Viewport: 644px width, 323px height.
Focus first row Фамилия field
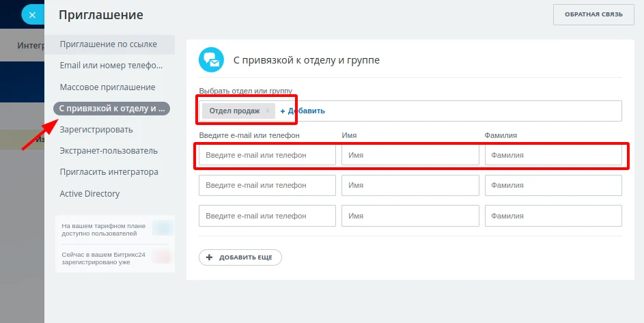click(x=553, y=155)
